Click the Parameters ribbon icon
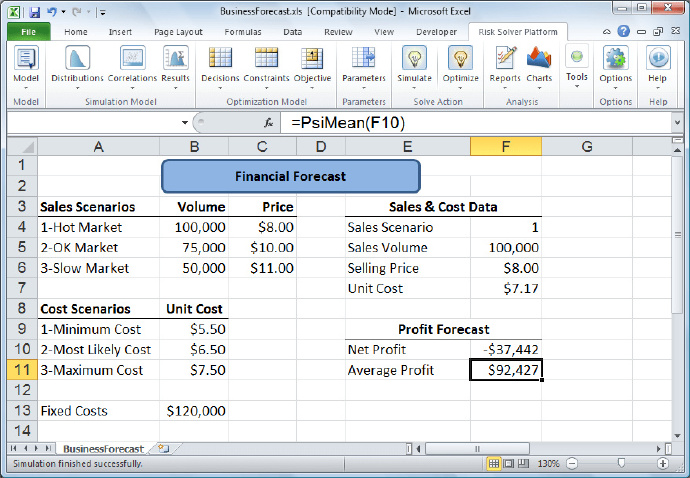 tap(363, 58)
